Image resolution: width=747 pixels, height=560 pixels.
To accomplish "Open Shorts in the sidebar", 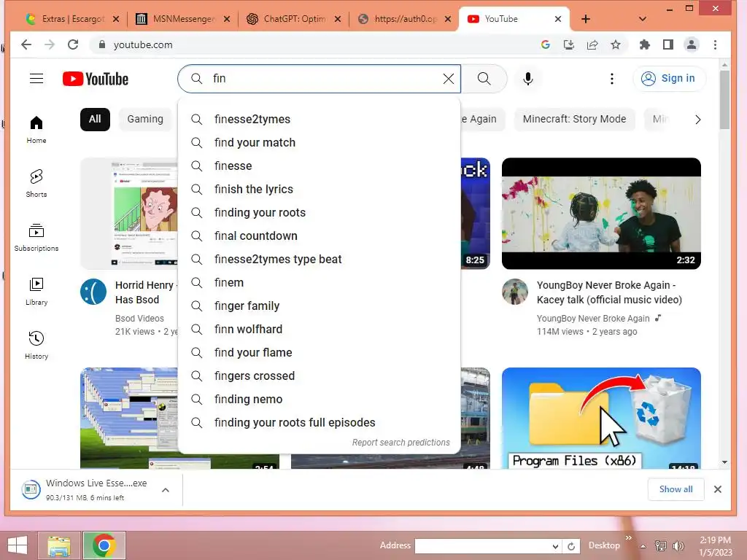I will click(x=36, y=183).
